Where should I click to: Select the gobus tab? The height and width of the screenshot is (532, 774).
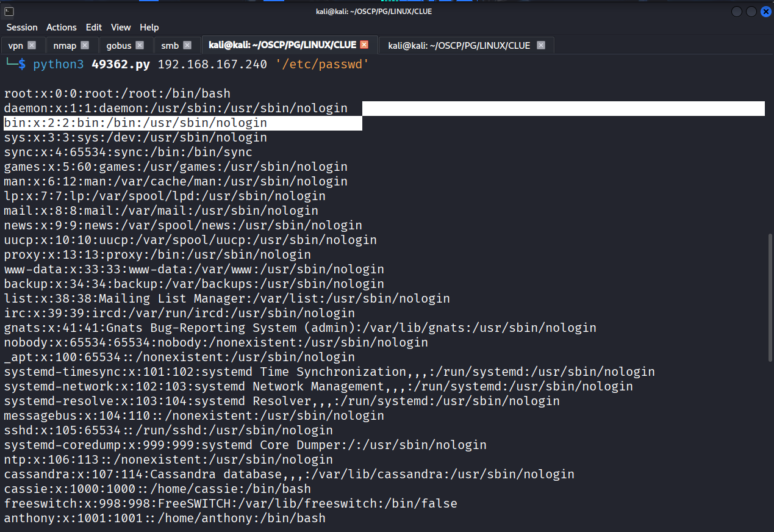pos(118,45)
